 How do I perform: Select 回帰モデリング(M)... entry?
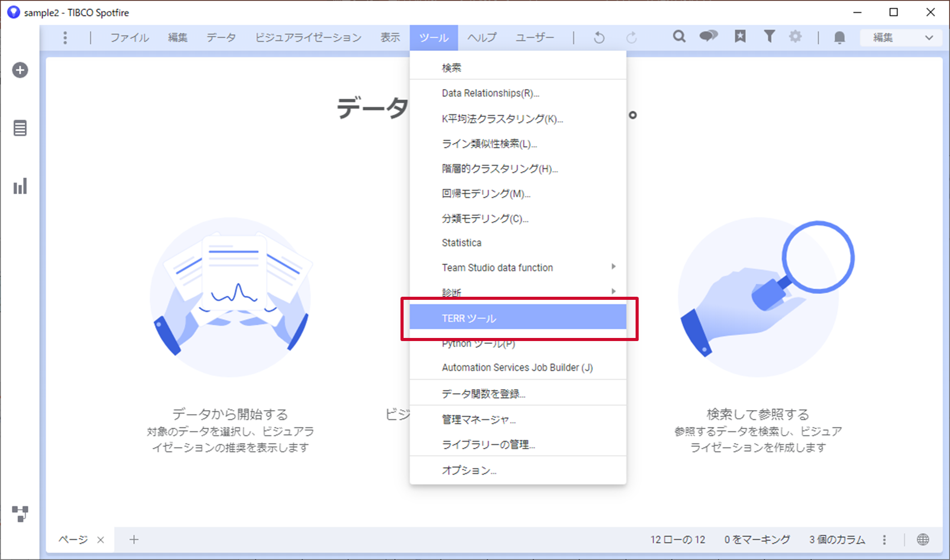point(518,194)
